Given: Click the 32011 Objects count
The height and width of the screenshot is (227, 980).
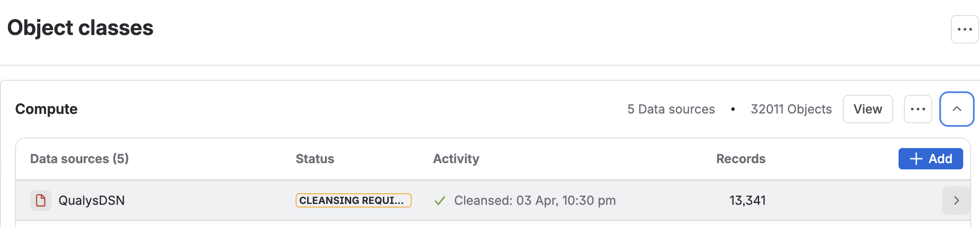Looking at the screenshot, I should point(791,109).
